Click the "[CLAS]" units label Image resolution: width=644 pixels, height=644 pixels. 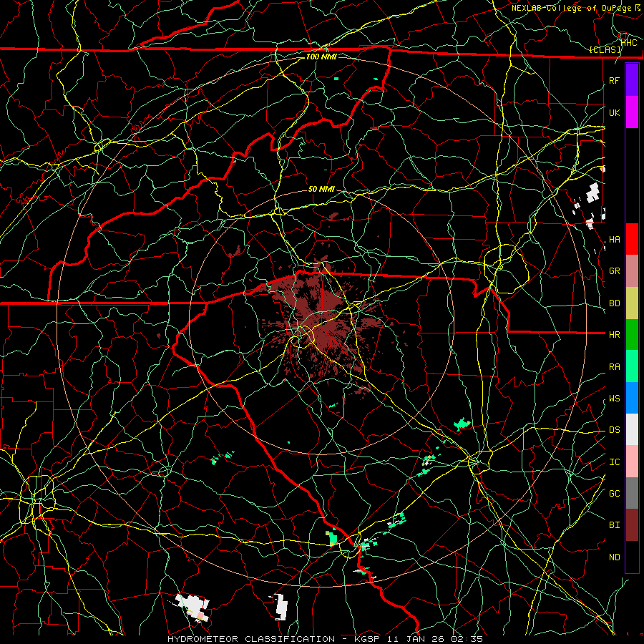point(605,50)
